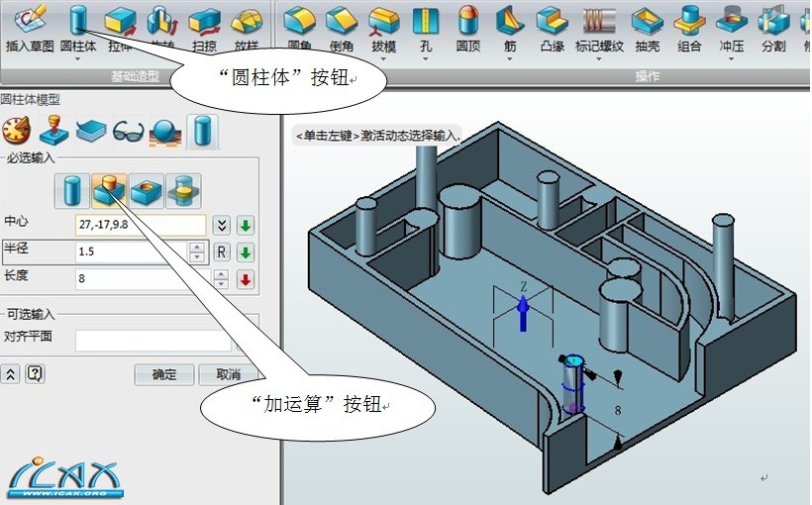Click the dimension value 8 in viewport
The height and width of the screenshot is (505, 812).
click(x=617, y=411)
